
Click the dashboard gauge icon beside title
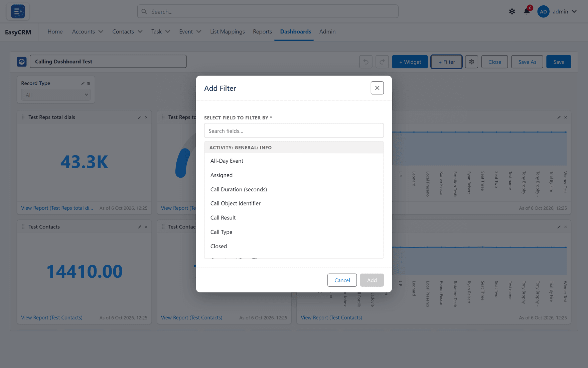point(22,62)
